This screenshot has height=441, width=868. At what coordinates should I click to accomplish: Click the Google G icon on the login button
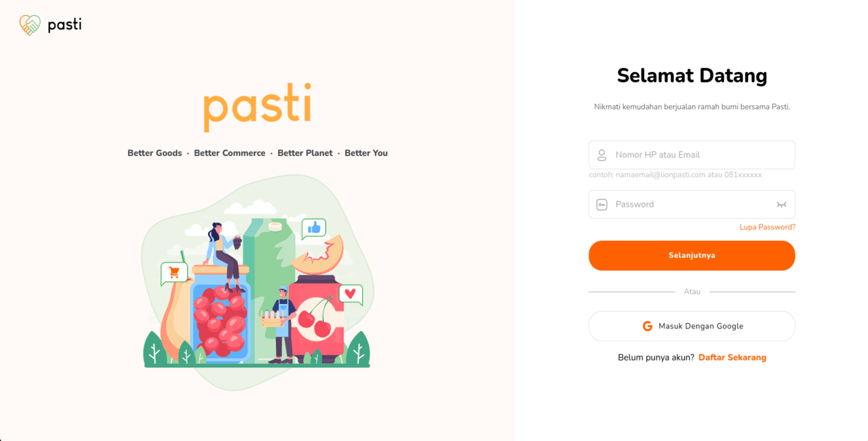click(x=648, y=326)
